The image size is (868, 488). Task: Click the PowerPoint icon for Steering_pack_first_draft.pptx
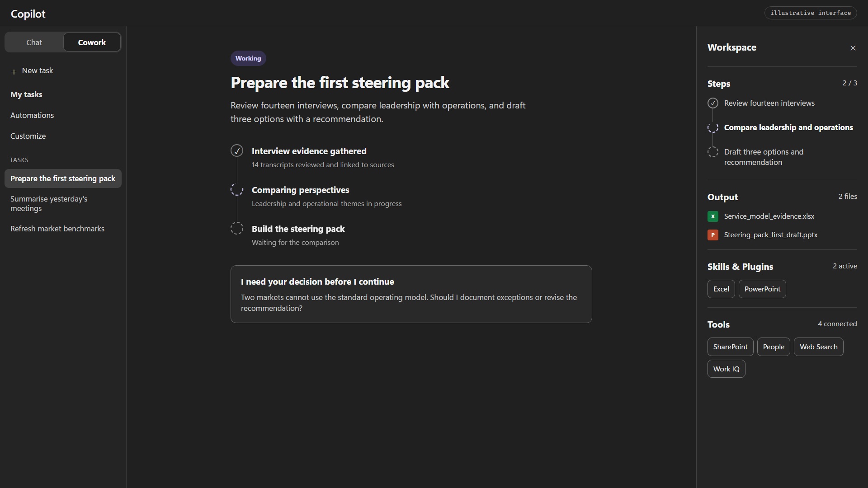pyautogui.click(x=712, y=235)
